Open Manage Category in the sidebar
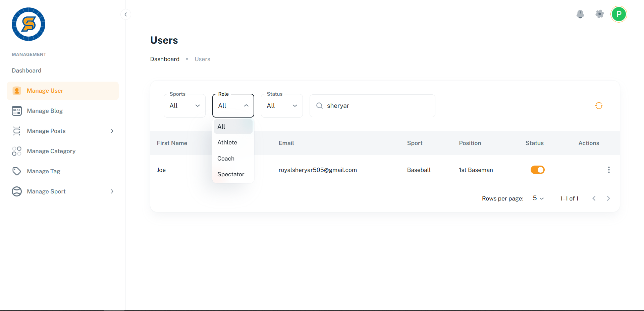Image resolution: width=644 pixels, height=311 pixels. pos(51,151)
